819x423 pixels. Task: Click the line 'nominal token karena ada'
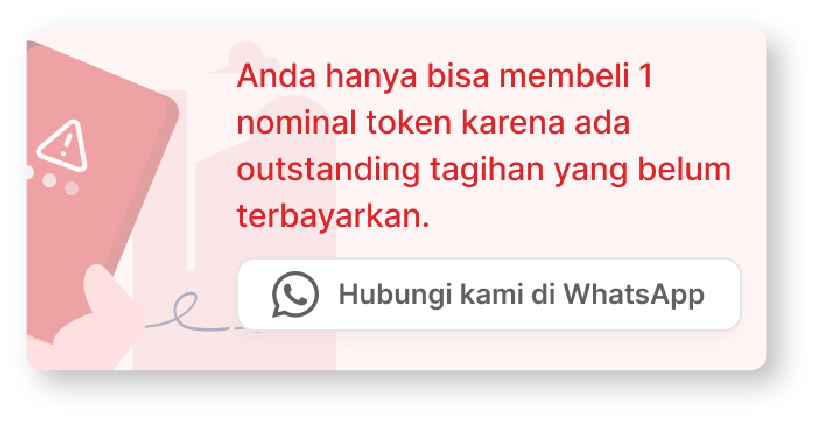(434, 123)
